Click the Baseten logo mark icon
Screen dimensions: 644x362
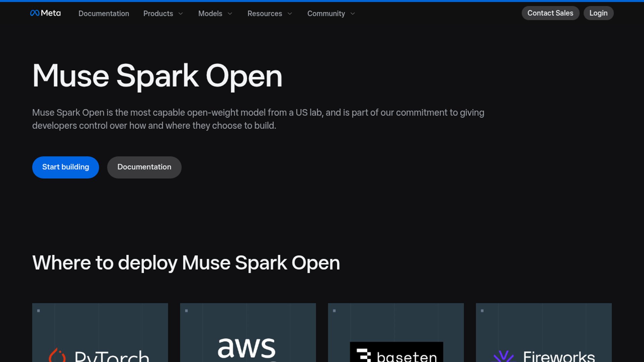[x=364, y=355]
